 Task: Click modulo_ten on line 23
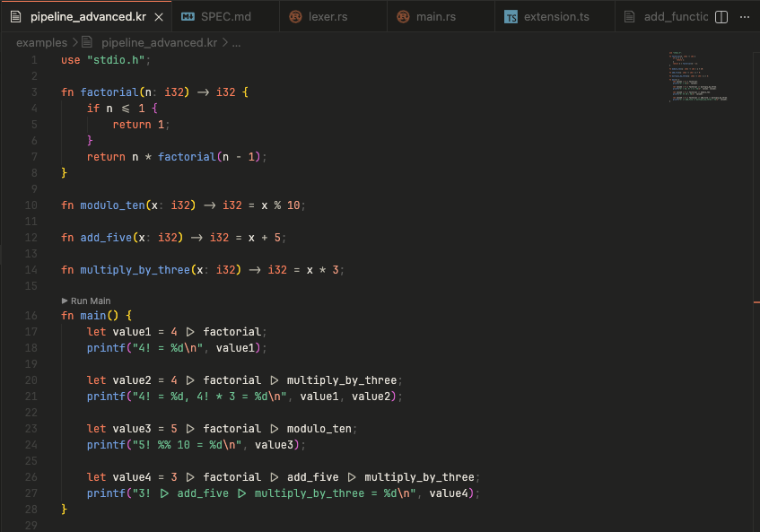pos(319,429)
